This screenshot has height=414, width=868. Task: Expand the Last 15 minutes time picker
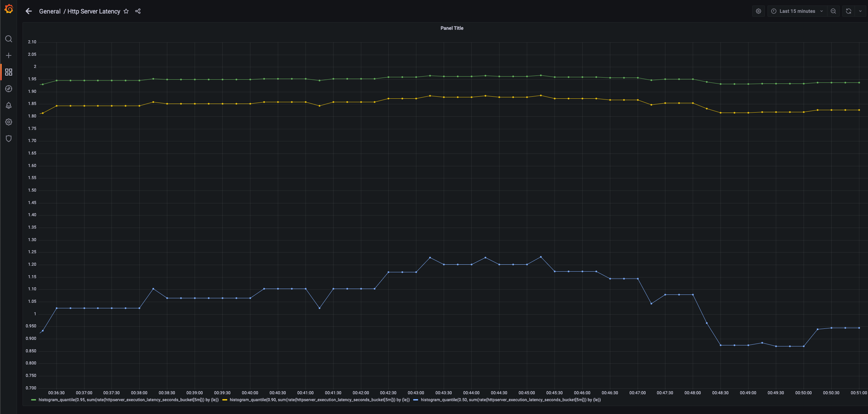click(797, 11)
